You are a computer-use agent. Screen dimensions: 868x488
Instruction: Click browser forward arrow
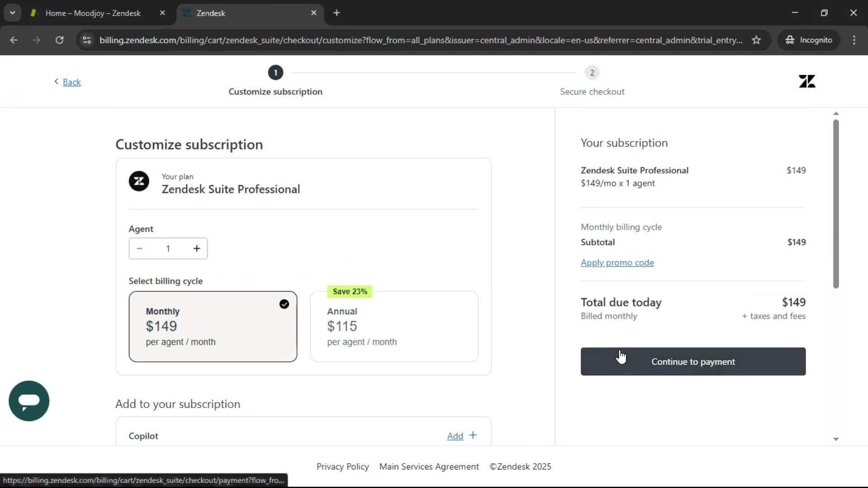coord(36,40)
